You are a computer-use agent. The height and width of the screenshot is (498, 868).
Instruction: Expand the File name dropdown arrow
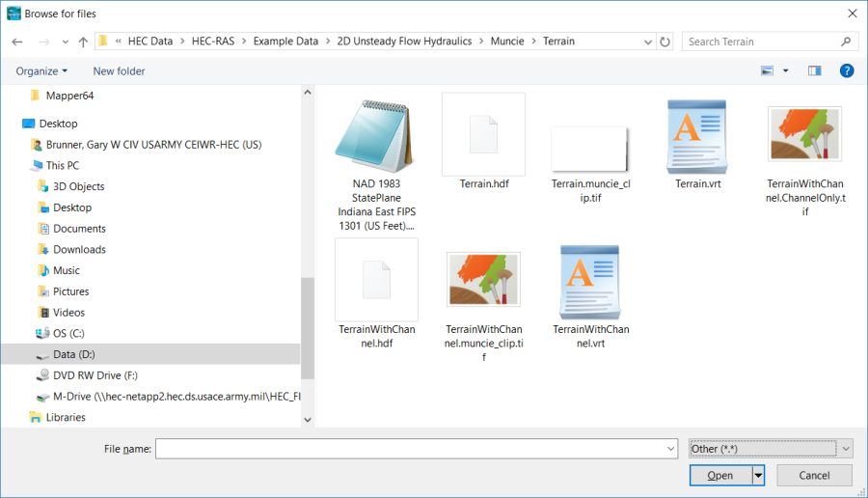(x=671, y=449)
